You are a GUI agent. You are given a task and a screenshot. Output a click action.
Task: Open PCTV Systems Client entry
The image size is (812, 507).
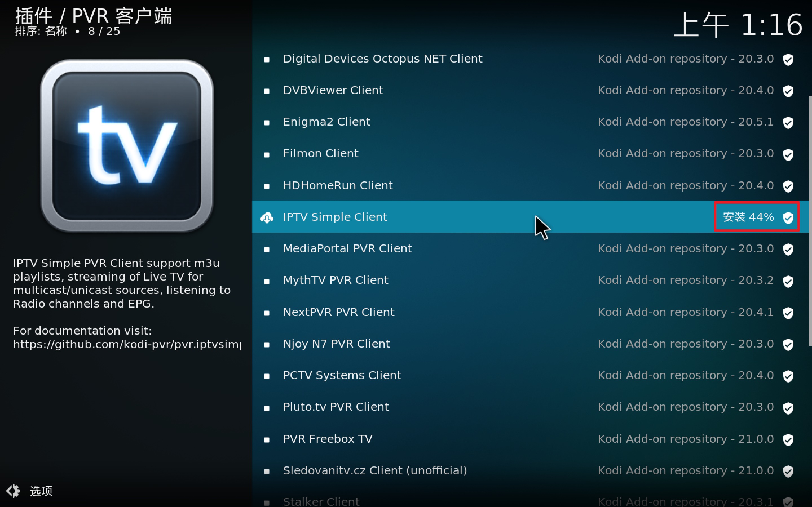click(x=342, y=375)
